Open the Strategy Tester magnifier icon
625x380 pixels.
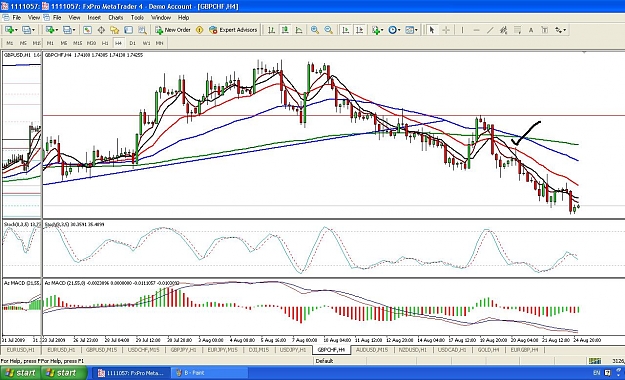coord(142,30)
